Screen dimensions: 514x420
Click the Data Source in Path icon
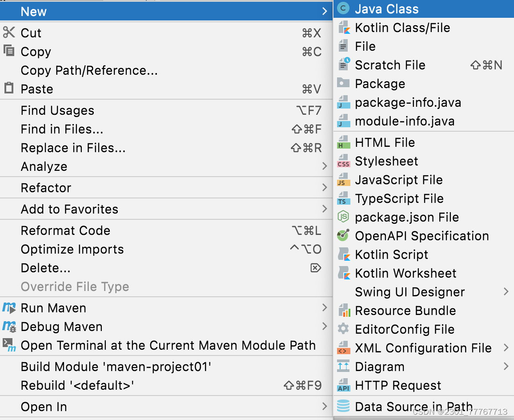pyautogui.click(x=342, y=405)
